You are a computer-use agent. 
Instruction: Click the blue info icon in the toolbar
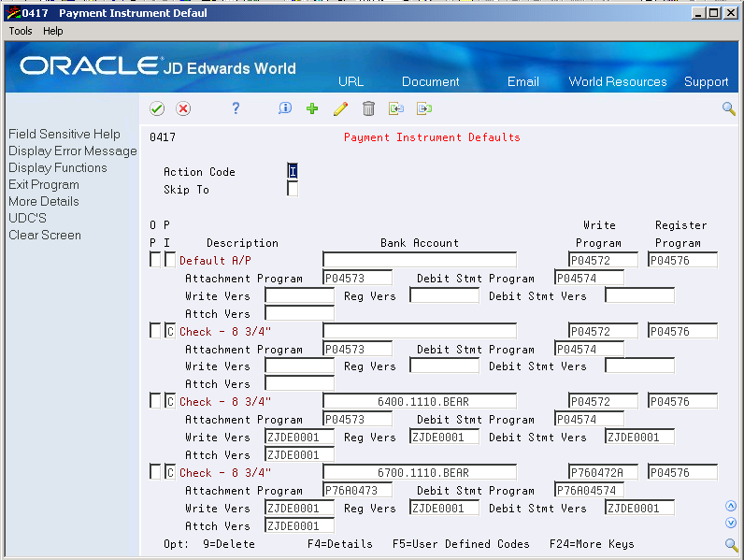click(285, 108)
